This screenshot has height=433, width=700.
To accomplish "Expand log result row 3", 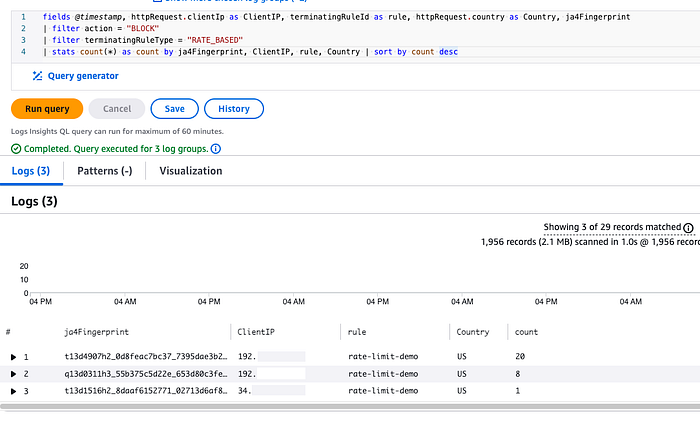I will pos(13,391).
